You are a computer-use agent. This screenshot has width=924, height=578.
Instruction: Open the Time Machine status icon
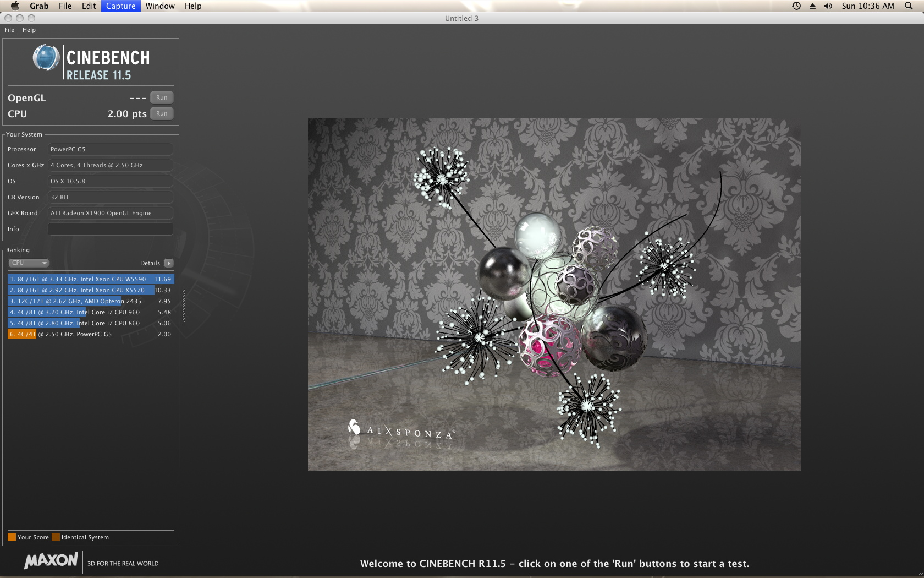796,6
